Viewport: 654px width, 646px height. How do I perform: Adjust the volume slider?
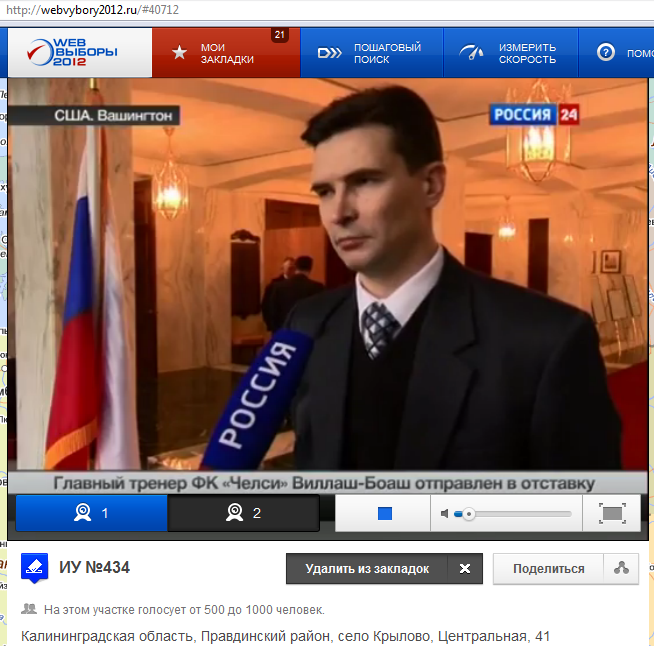click(x=515, y=514)
